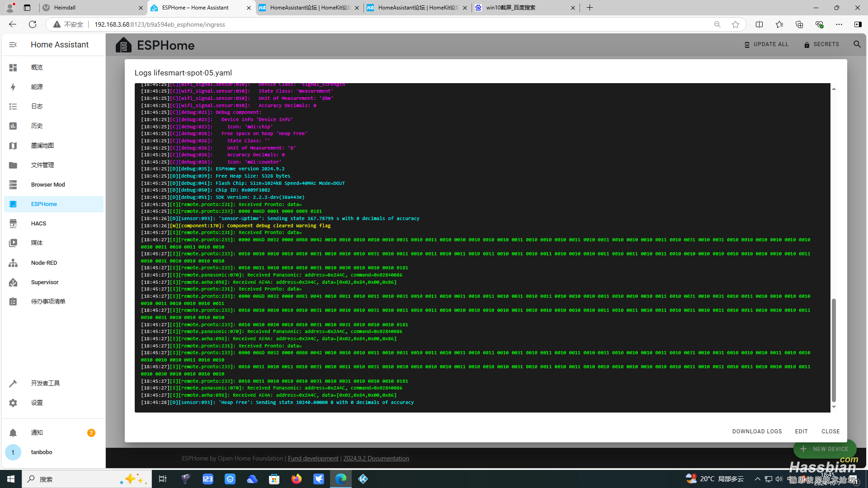868x488 pixels.
Task: Open the 概览 overview dashboard icon
Action: click(13, 67)
